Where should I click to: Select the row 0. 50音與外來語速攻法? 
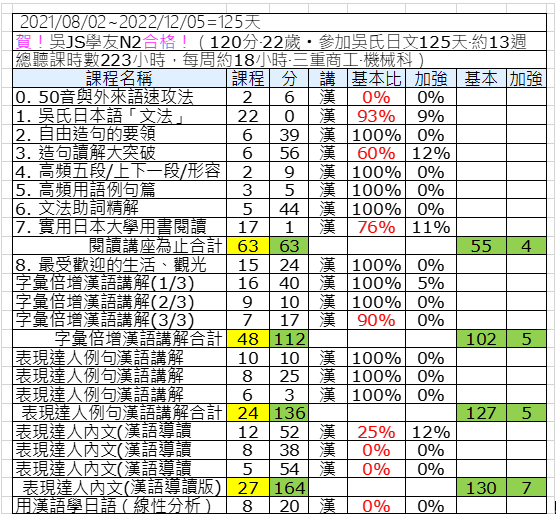coord(279,97)
